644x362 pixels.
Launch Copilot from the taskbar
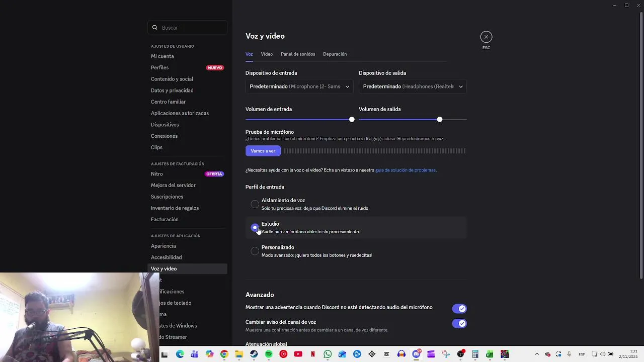click(209, 354)
